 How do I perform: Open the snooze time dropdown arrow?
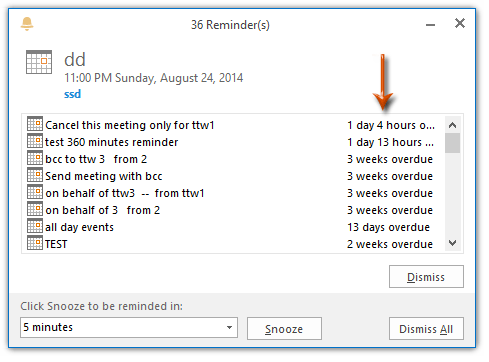(x=229, y=327)
